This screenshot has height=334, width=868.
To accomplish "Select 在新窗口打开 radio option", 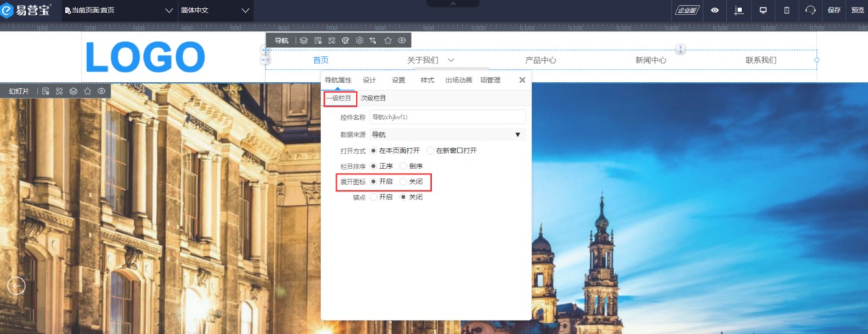I will 430,150.
